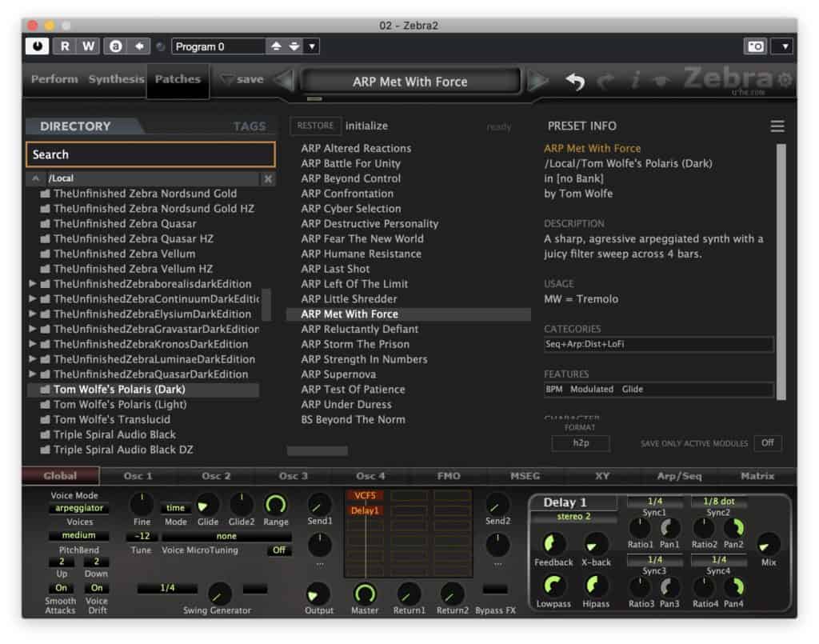Screen dimensions: 819x644
Task: Open the Osc 1 tab
Action: (138, 476)
